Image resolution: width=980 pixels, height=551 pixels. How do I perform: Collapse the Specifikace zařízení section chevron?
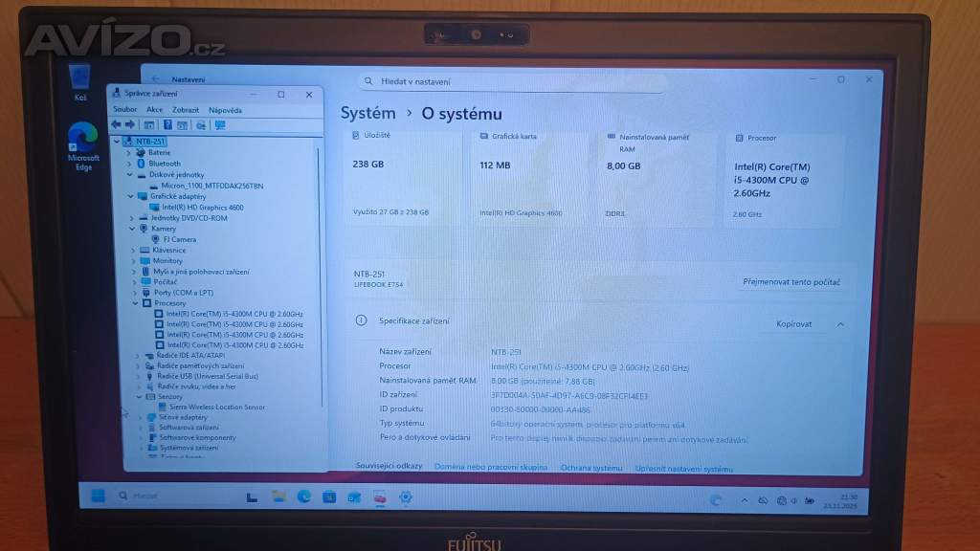pyautogui.click(x=840, y=324)
